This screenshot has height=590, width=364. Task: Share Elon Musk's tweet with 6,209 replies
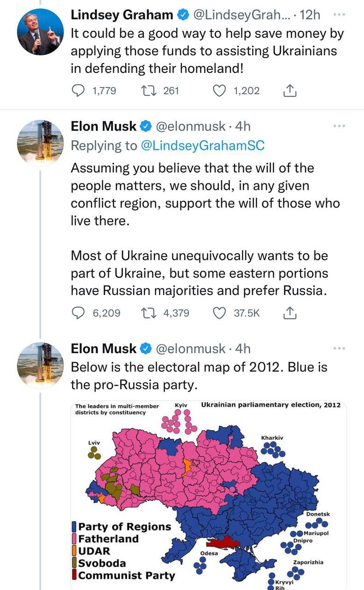click(289, 313)
